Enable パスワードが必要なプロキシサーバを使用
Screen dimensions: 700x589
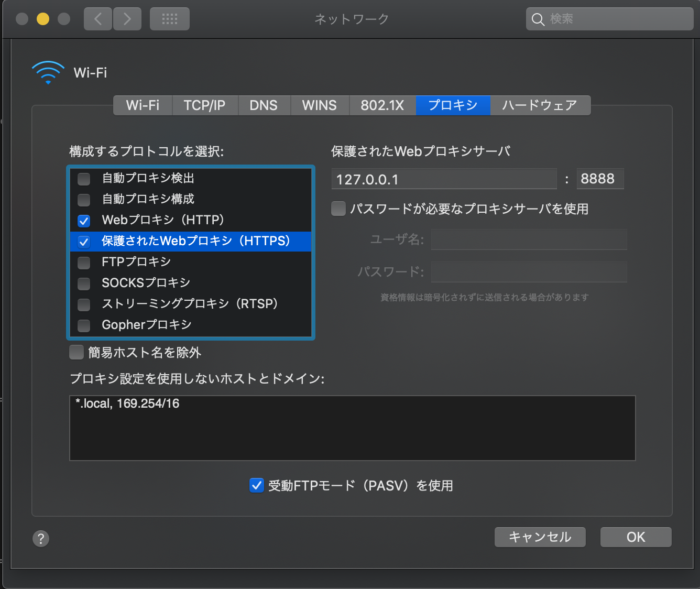pos(338,209)
